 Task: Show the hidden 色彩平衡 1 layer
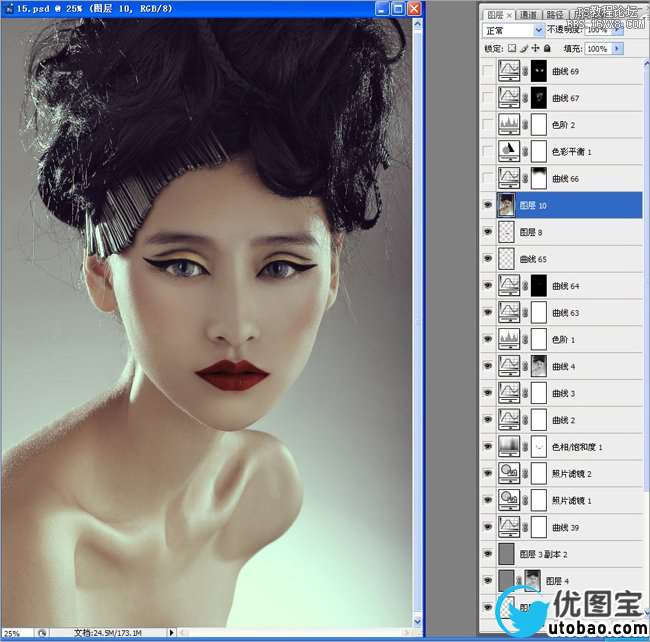tap(488, 152)
